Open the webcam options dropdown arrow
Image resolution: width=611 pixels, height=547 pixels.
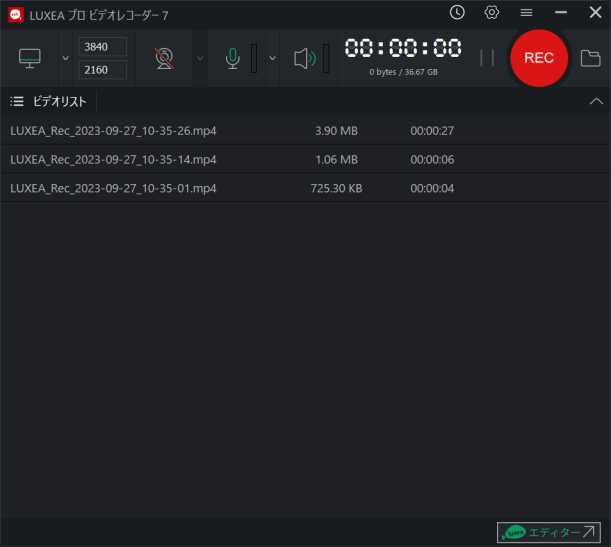click(199, 58)
